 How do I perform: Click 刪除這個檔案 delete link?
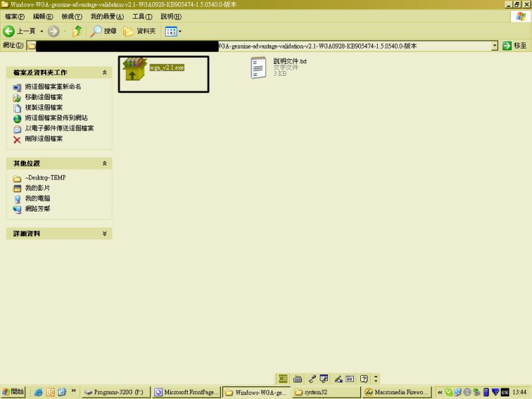(44, 139)
